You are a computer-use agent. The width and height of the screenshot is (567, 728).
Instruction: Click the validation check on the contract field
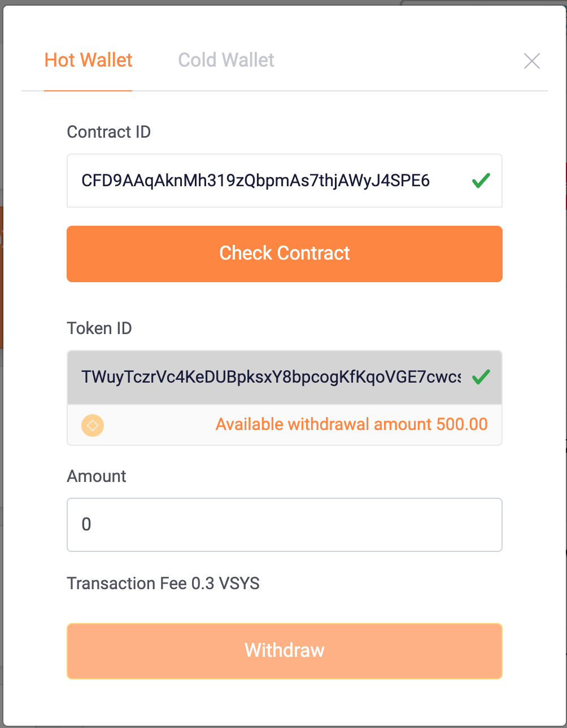(481, 180)
